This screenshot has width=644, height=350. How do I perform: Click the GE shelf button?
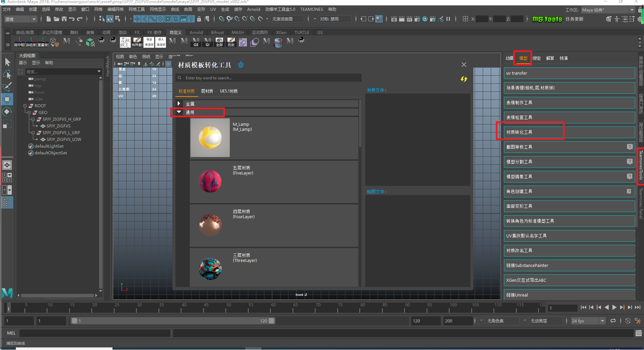coord(196,42)
